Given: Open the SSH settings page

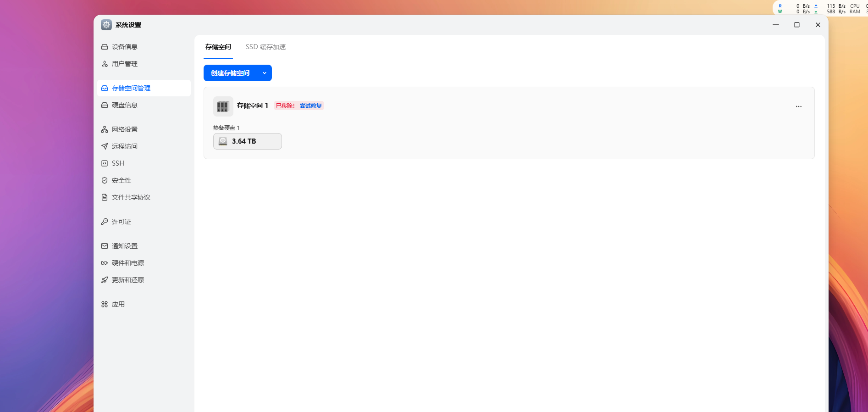Looking at the screenshot, I should coord(144,163).
